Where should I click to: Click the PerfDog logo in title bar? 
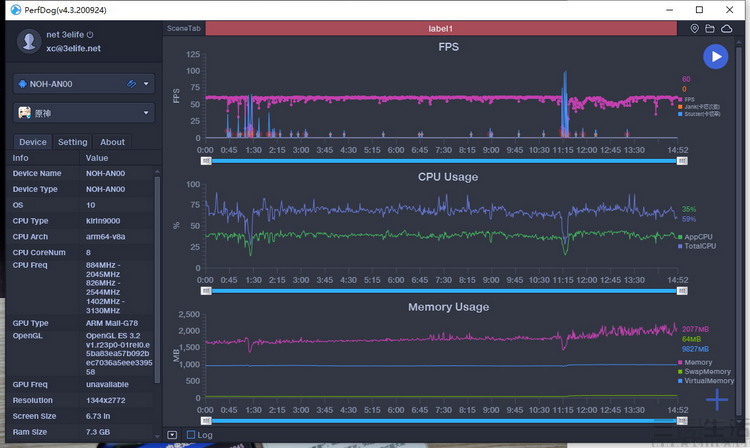pos(16,10)
